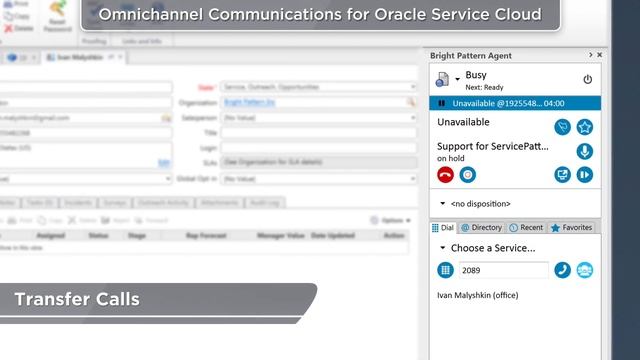The height and width of the screenshot is (360, 640).
Task: Open the Options dropdown above the table
Action: 391,220
